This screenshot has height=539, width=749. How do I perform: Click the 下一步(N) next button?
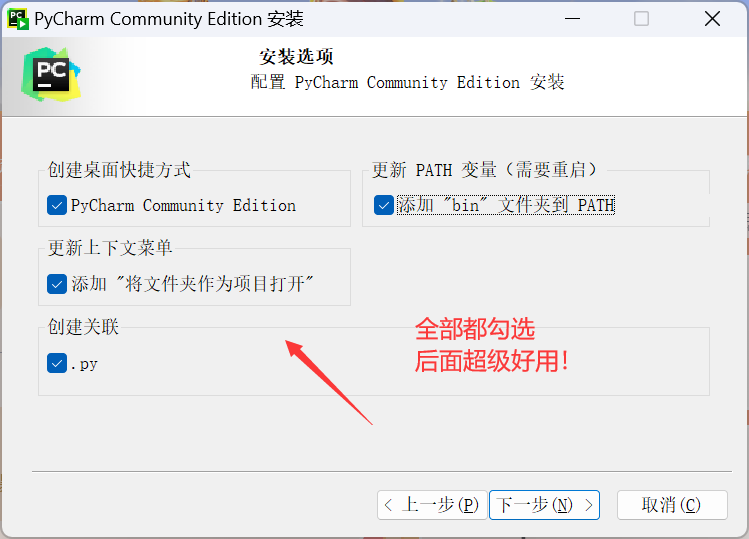pyautogui.click(x=544, y=505)
